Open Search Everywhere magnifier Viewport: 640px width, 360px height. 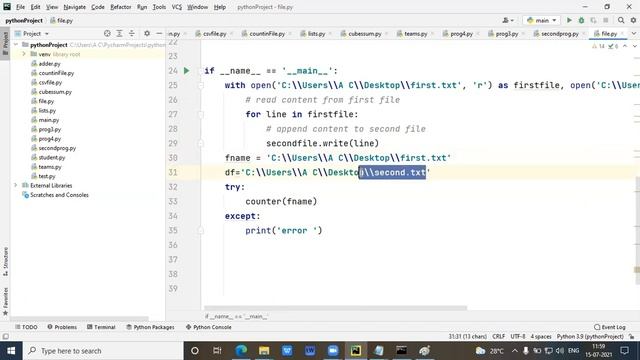[x=621, y=20]
